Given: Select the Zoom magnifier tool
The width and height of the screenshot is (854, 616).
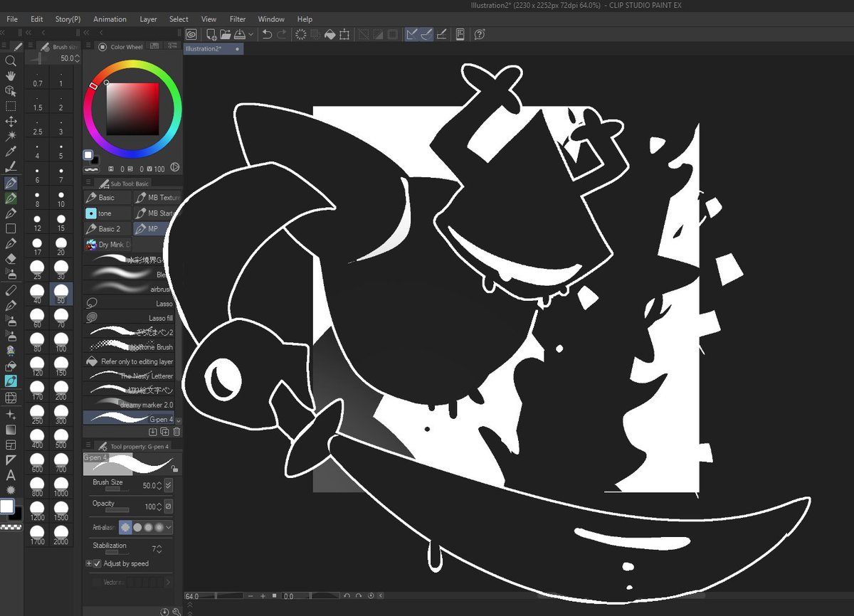Looking at the screenshot, I should click(11, 60).
